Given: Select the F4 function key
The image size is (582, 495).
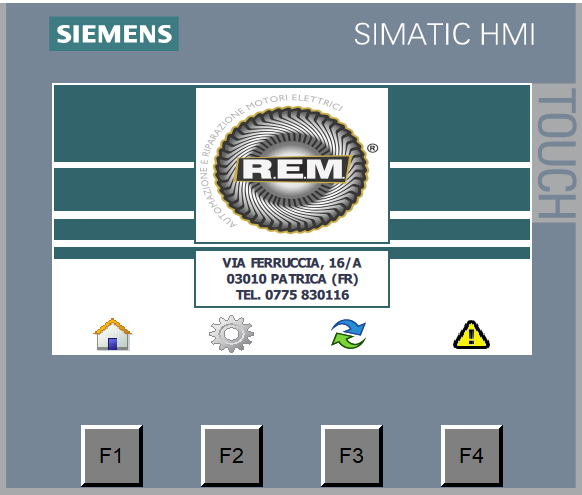Looking at the screenshot, I should coord(471,456).
